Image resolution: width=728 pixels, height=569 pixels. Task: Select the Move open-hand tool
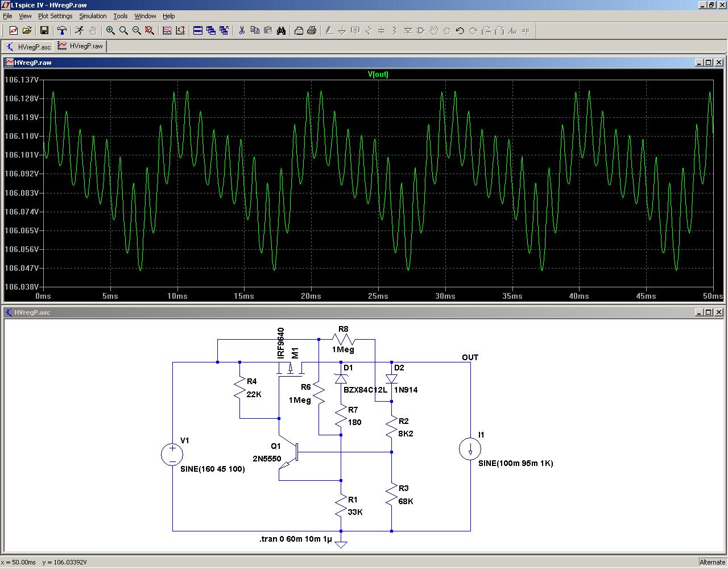[x=434, y=31]
